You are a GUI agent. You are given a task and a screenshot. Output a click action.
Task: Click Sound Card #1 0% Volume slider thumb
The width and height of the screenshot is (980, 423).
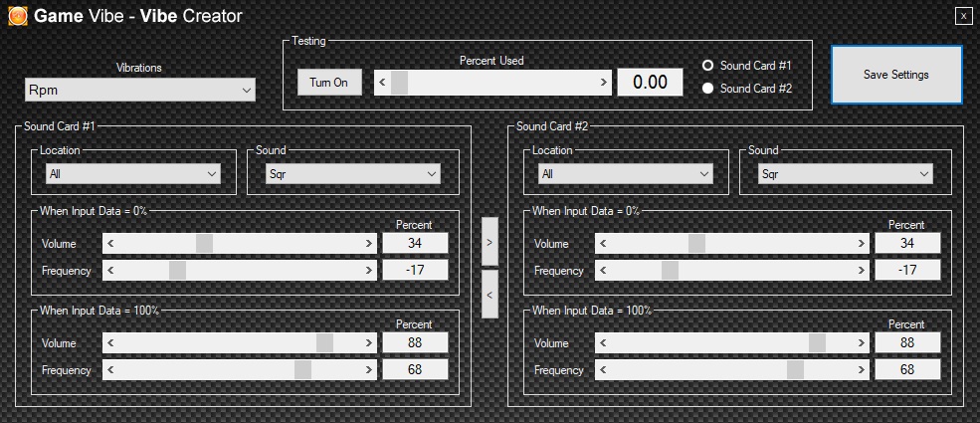point(204,244)
